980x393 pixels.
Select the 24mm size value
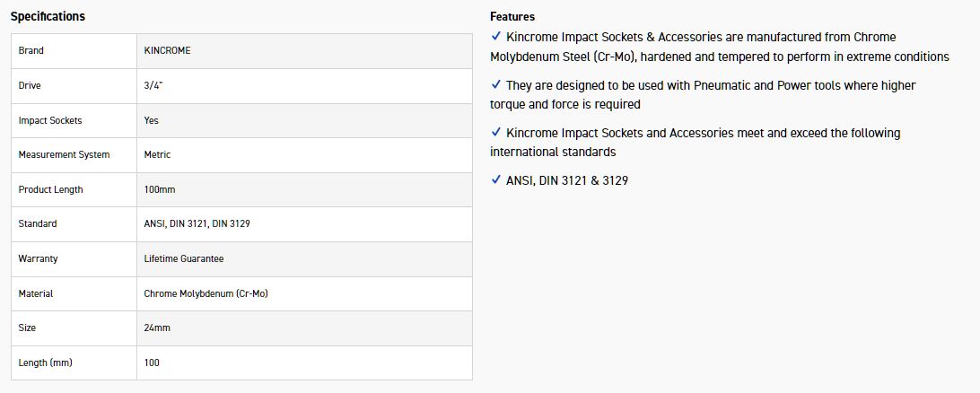point(157,327)
